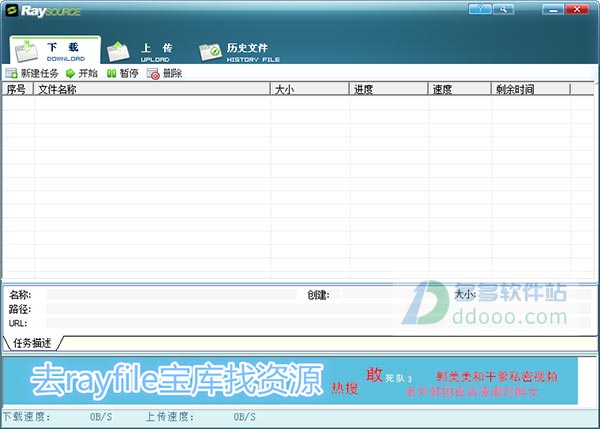Minimize the RaySource window

click(x=553, y=9)
